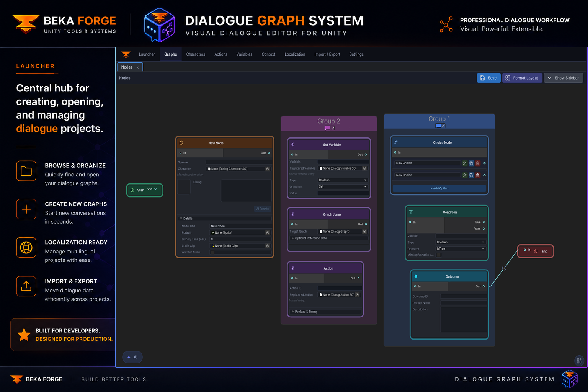Click the False output port on Condition

(x=483, y=229)
